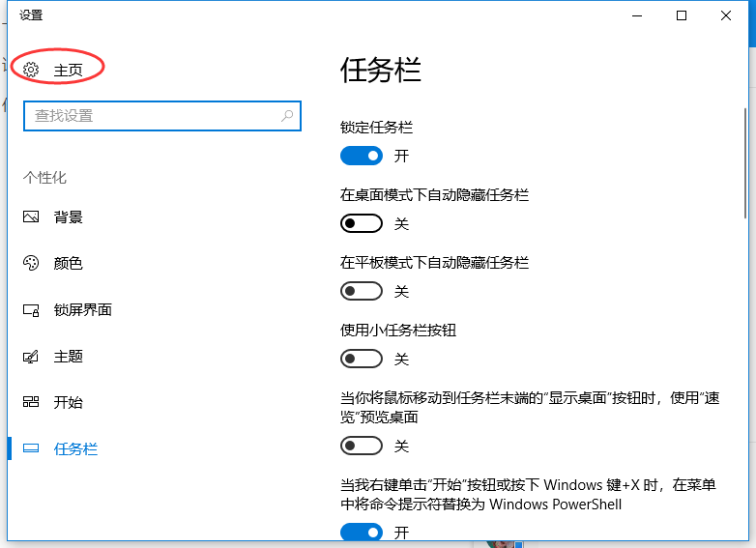The width and height of the screenshot is (756, 548).
Task: Toggle Windows PowerShell replacement switch
Action: (362, 533)
